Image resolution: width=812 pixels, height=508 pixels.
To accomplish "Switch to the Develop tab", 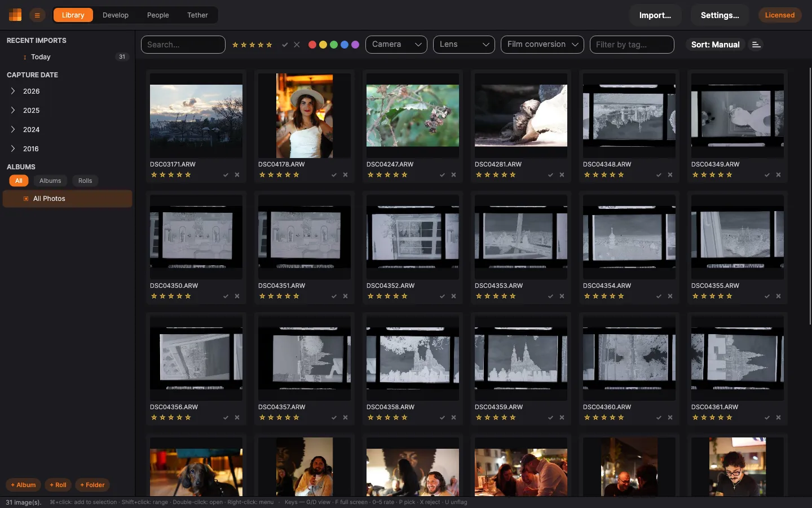I will 116,15.
